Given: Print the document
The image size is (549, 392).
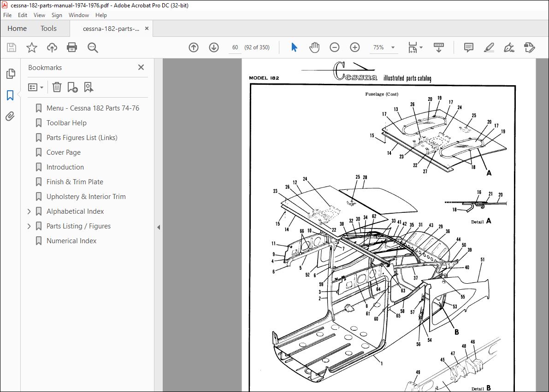Looking at the screenshot, I should tap(72, 47).
